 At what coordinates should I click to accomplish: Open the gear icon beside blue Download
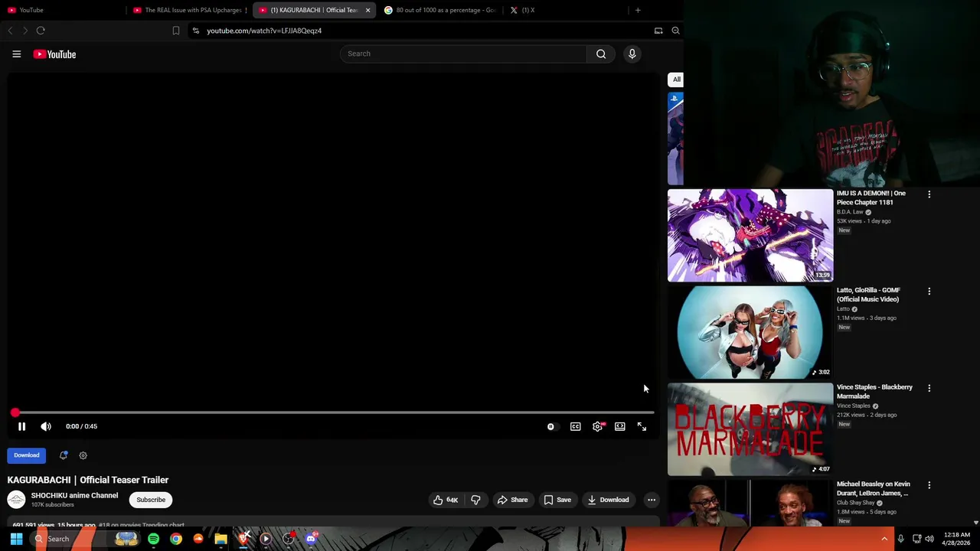coord(83,455)
